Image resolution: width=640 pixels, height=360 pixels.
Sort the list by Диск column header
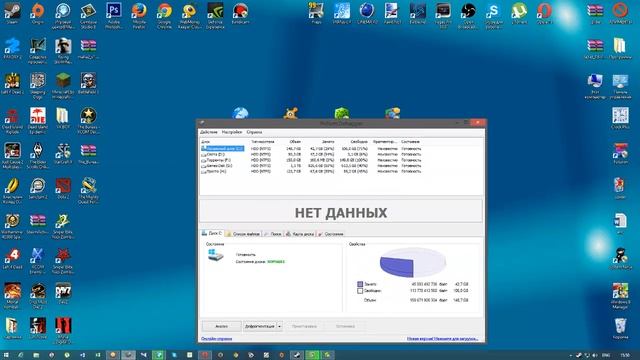[x=206, y=142]
